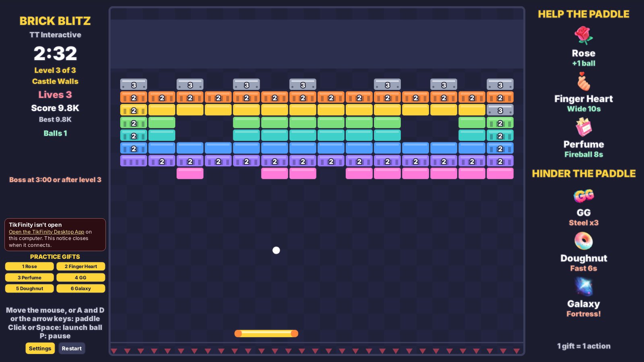Image resolution: width=644 pixels, height=362 pixels.
Task: Click the Galaxy gift icon
Action: [584, 287]
